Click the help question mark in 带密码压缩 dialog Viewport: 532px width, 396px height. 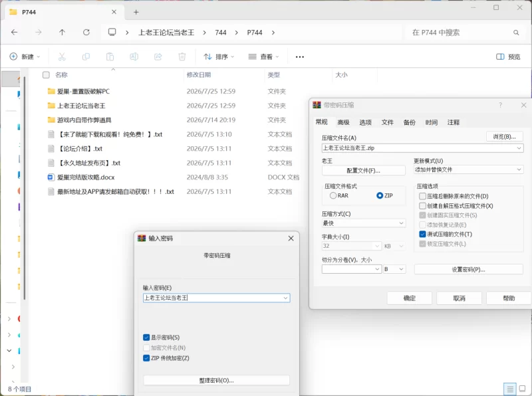501,105
